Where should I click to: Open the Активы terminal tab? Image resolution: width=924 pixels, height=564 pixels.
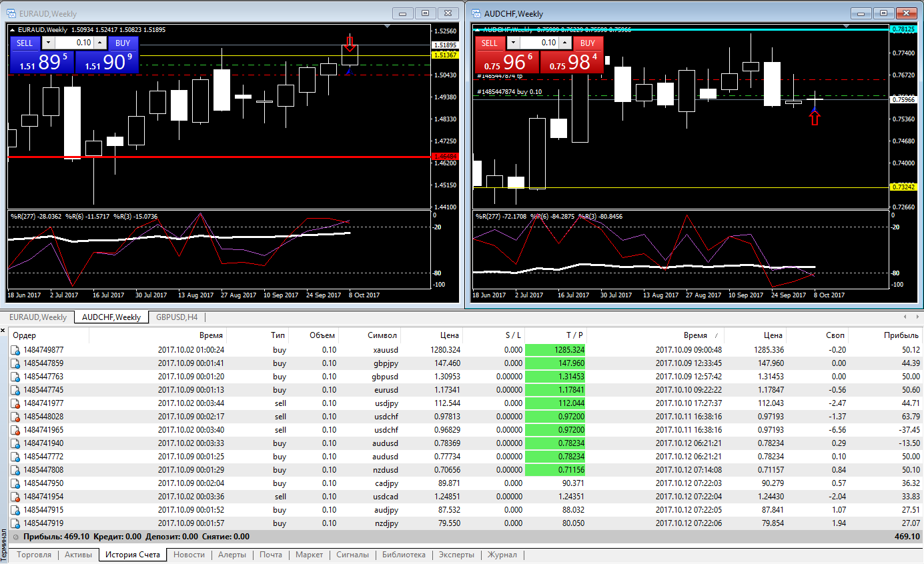point(78,555)
